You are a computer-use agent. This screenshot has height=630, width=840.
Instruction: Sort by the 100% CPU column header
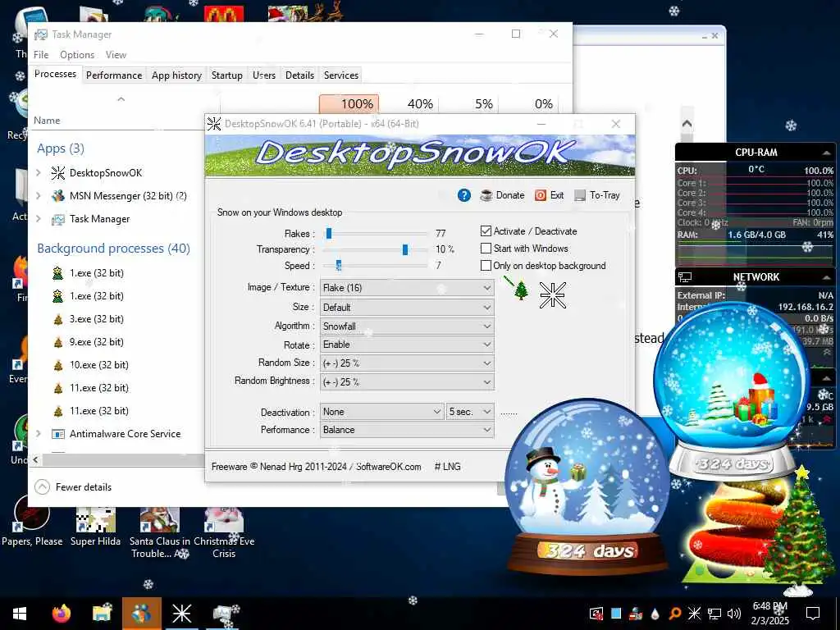point(349,104)
